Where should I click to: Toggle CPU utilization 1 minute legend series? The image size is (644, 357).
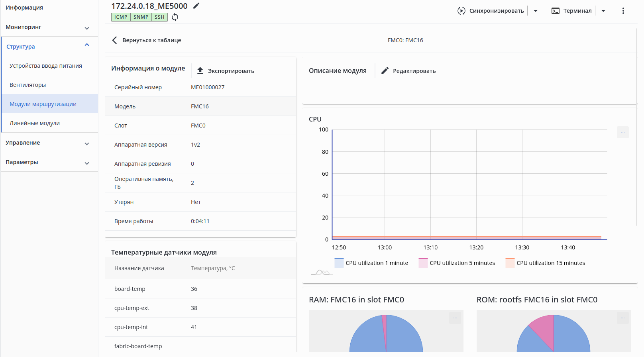339,263
